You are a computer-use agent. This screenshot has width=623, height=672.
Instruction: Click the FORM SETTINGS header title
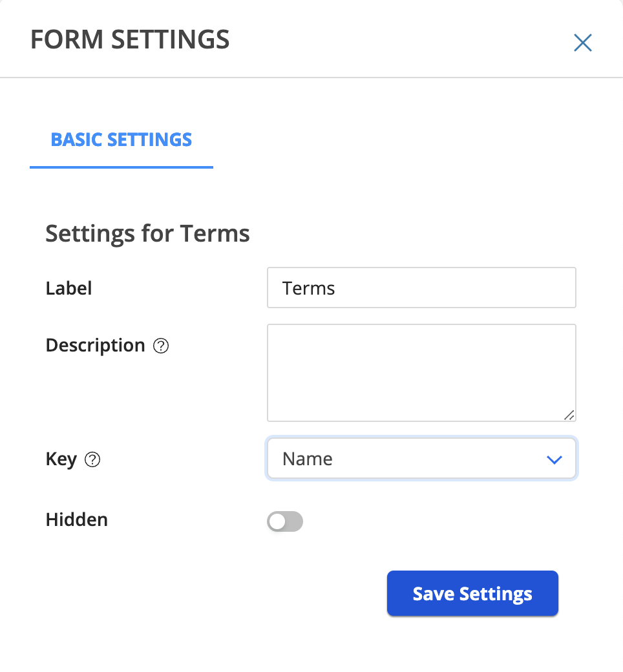(x=130, y=39)
